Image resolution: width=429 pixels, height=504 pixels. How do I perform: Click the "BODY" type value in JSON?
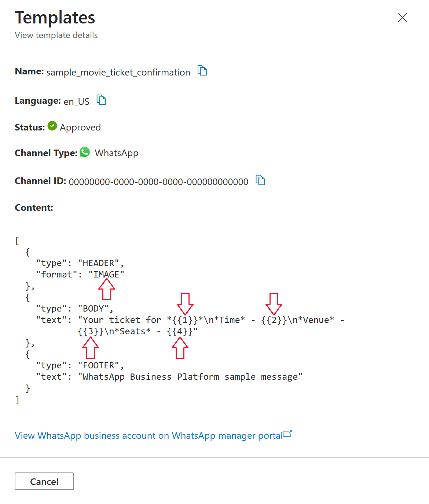93,309
